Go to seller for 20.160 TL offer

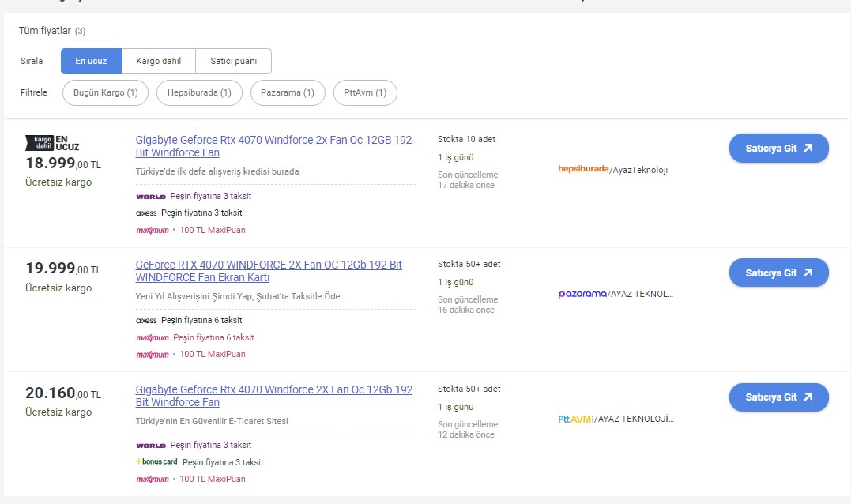point(778,397)
